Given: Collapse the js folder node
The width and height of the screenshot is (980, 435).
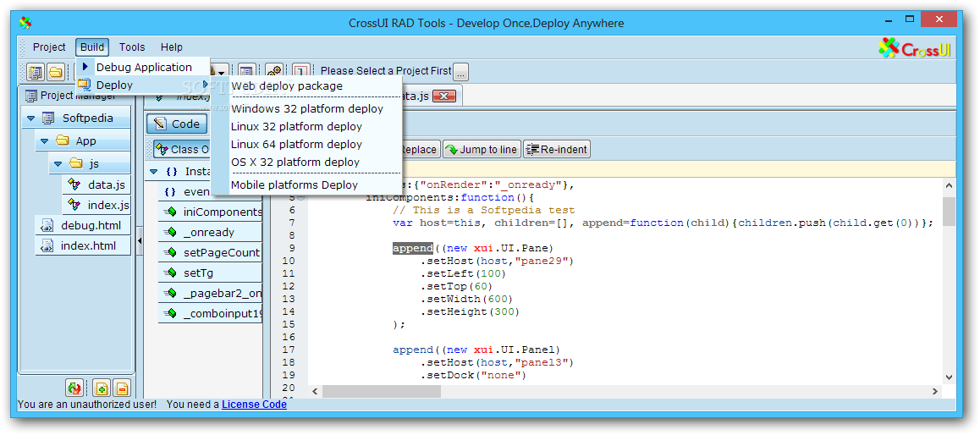Looking at the screenshot, I should pos(58,164).
